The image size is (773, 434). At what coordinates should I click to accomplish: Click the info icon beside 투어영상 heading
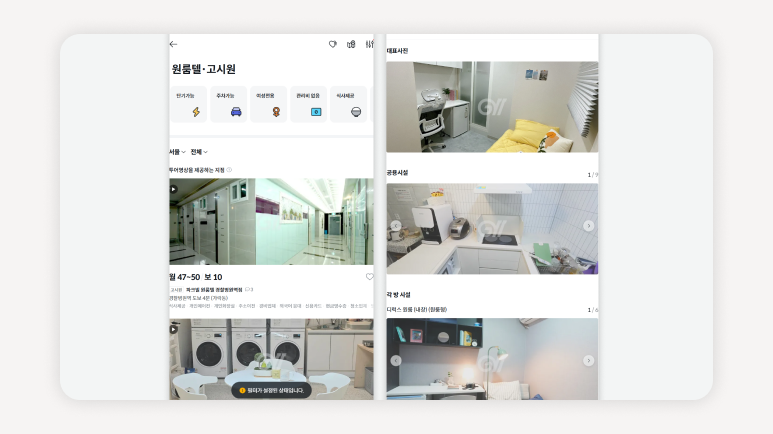[x=229, y=170]
